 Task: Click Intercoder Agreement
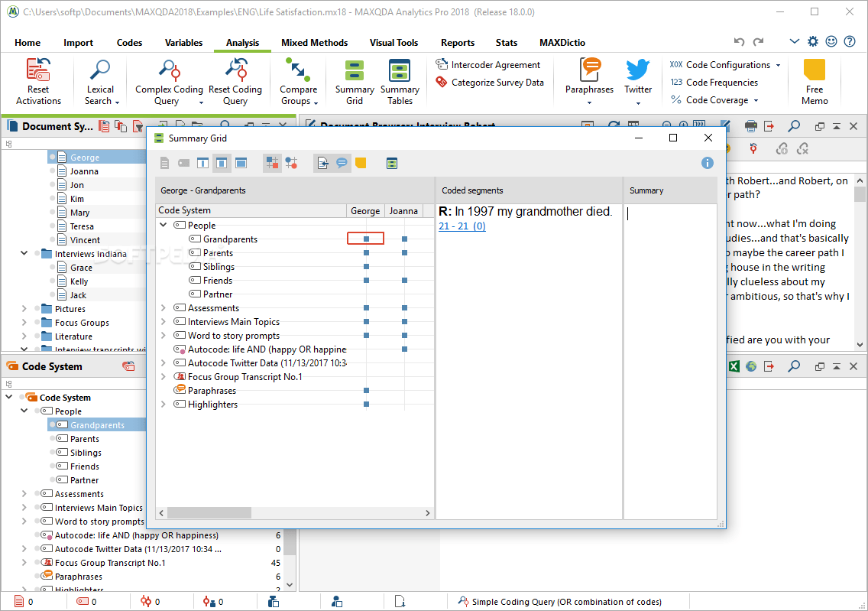click(x=487, y=65)
